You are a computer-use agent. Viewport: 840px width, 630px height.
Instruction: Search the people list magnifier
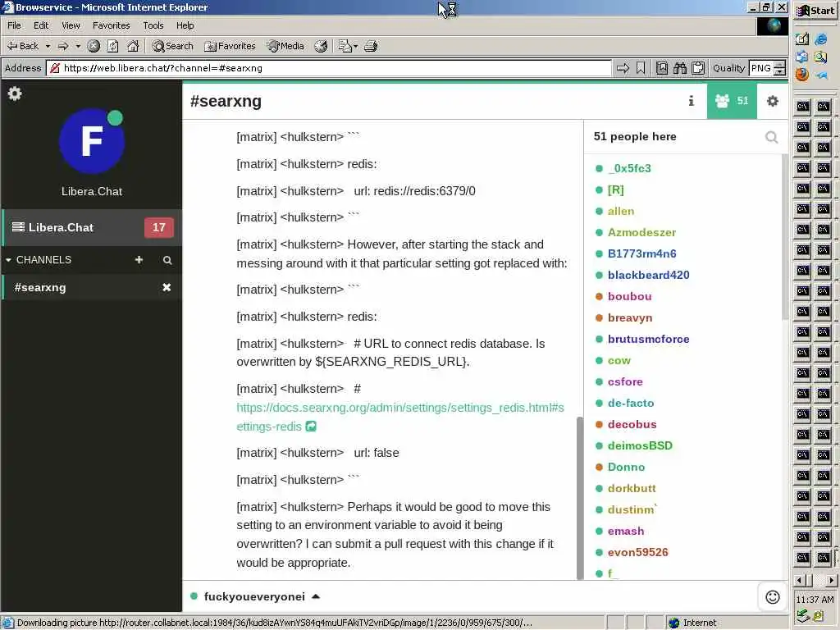pos(771,137)
